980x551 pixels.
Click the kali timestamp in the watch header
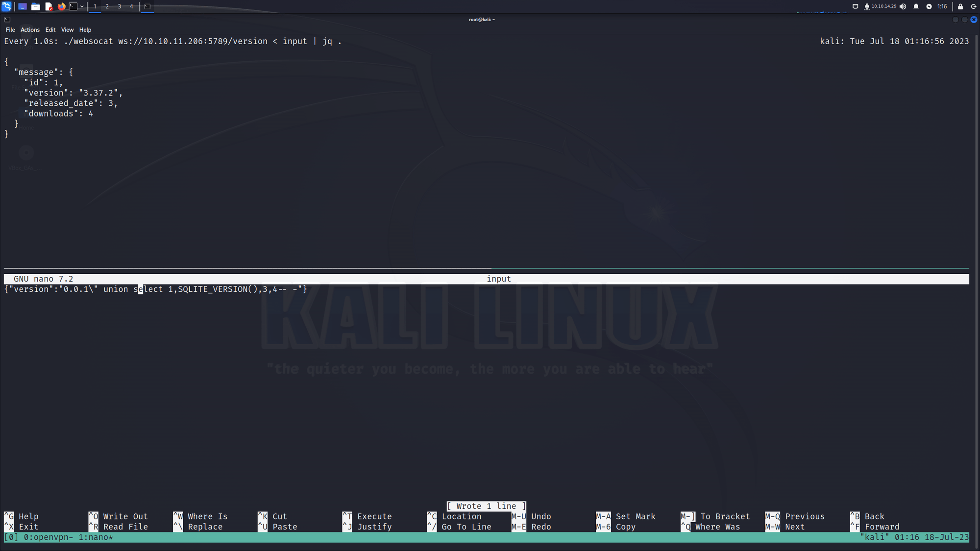[894, 41]
